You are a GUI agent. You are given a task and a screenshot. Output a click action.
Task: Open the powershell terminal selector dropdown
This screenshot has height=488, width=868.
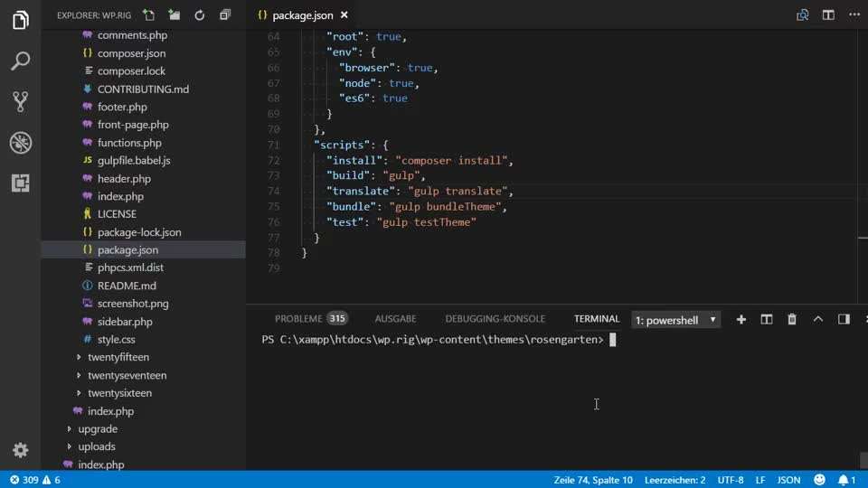(675, 320)
